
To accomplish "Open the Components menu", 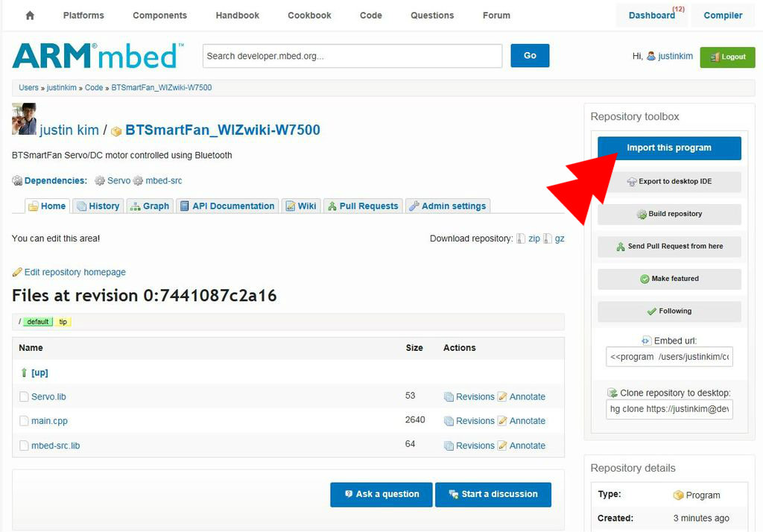I will 159,16.
